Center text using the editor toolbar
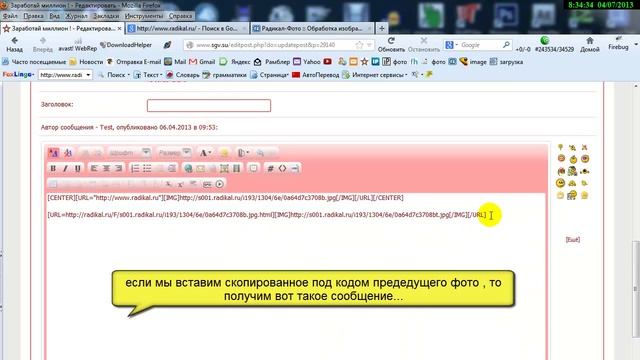 click(106, 169)
